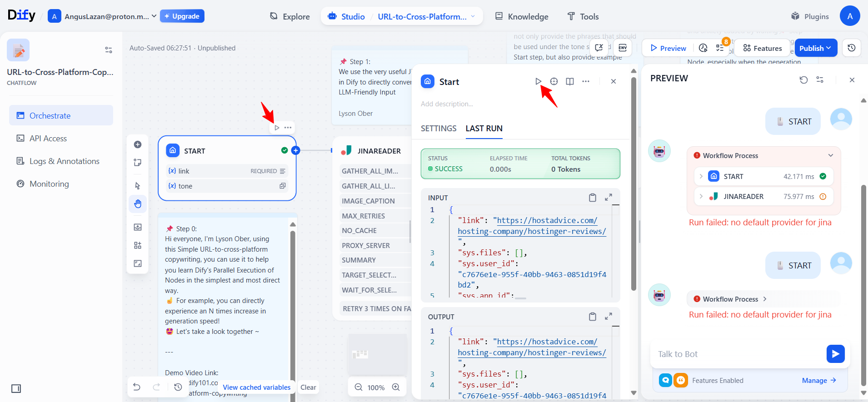
Task: Open Monitoring in the sidebar
Action: [x=61, y=184]
